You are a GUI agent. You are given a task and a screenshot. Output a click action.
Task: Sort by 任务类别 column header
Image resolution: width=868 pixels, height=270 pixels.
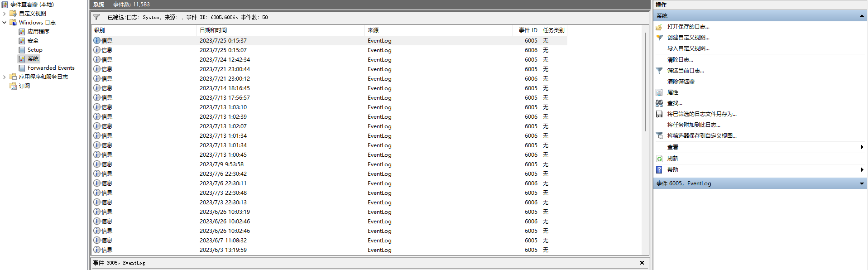553,30
